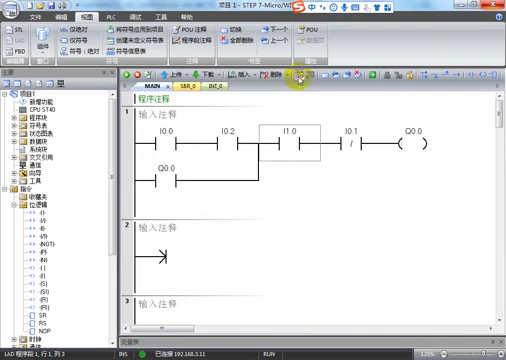
Task: Click the Delete all bookmarks (全部删除) button
Action: point(237,40)
